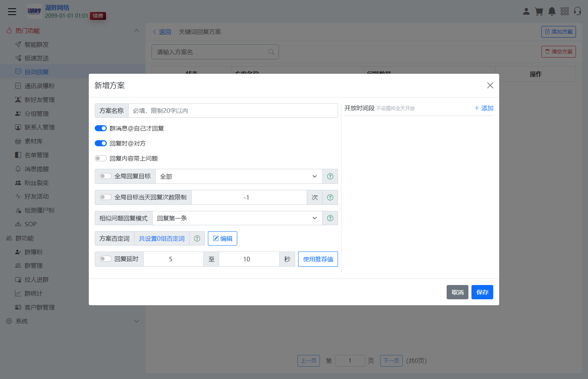Open the SOP feature icon
The image size is (588, 379).
18,224
